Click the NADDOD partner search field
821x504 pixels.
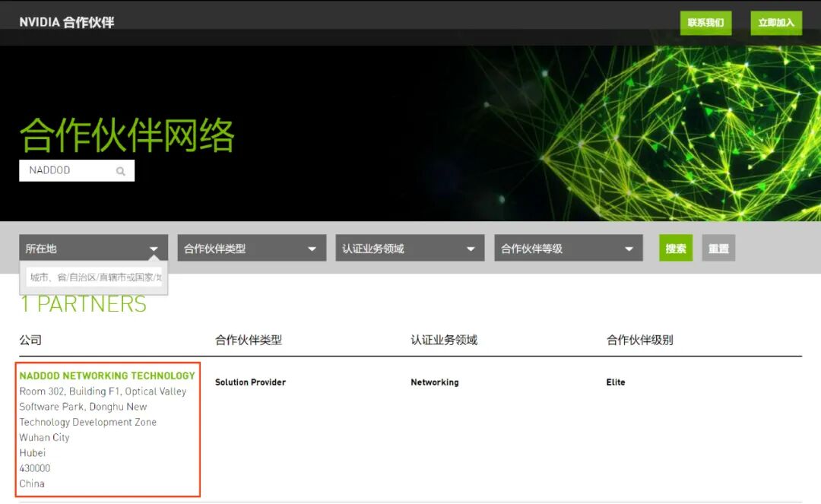tap(77, 170)
